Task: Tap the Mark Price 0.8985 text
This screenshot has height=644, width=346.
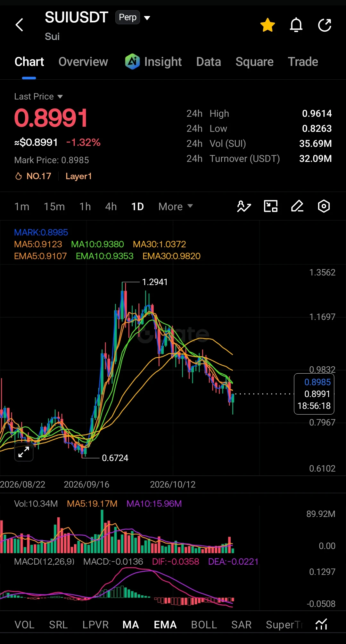Action: click(x=52, y=160)
